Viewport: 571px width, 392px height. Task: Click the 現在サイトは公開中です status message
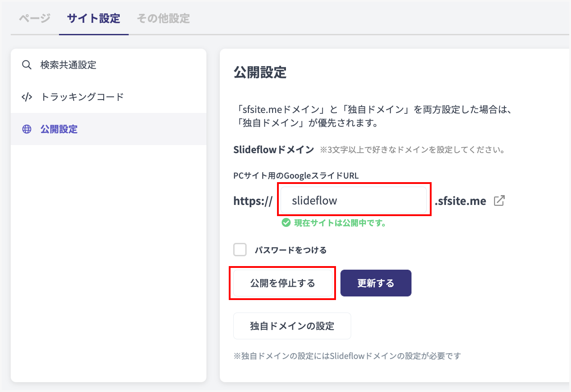(340, 223)
